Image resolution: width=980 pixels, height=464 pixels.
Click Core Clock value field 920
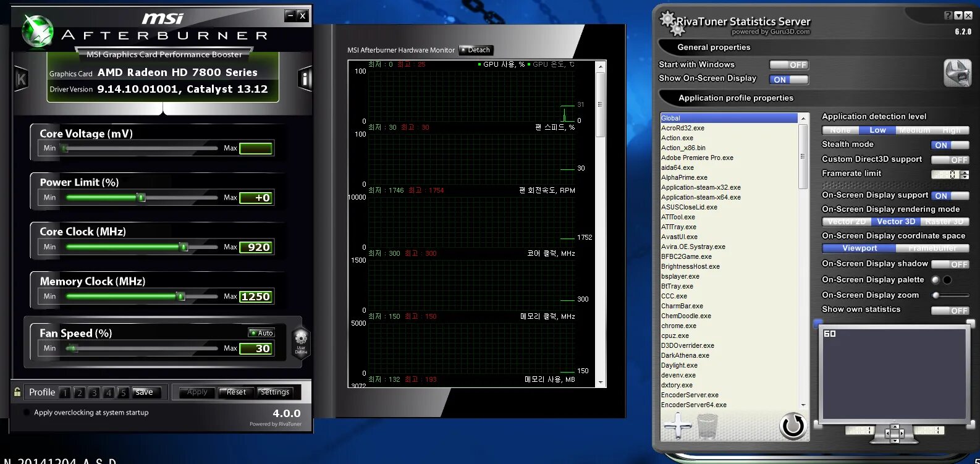[256, 247]
